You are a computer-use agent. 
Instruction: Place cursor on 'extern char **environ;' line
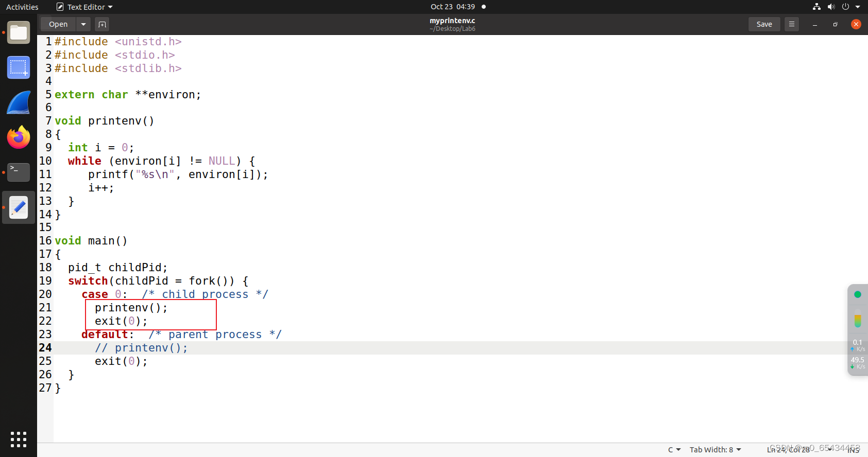[x=128, y=95]
